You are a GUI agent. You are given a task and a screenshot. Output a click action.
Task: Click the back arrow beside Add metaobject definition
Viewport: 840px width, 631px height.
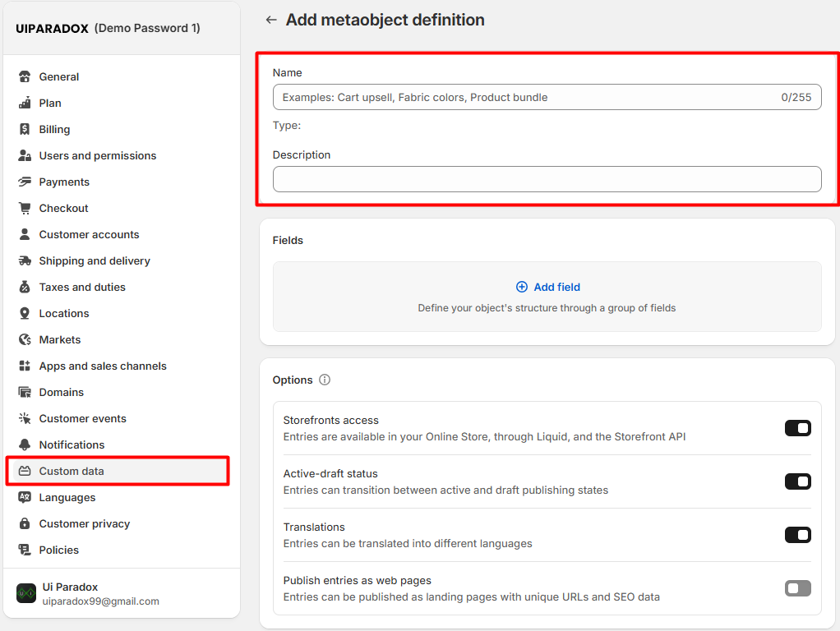pos(271,20)
